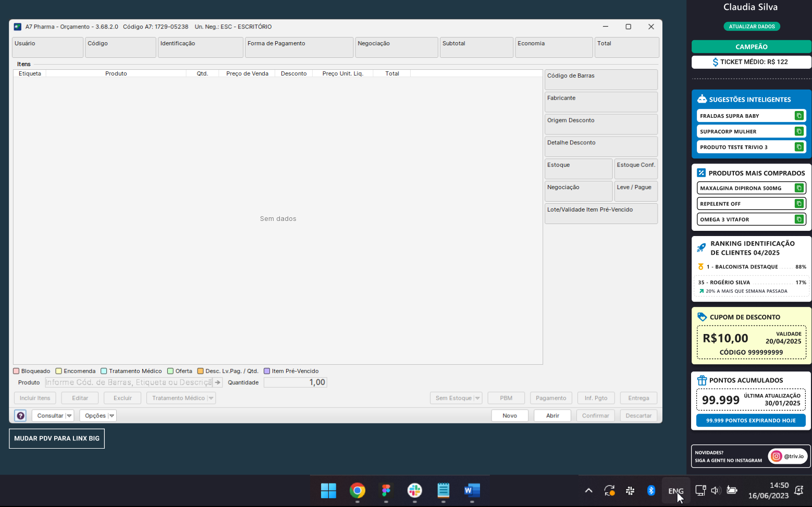The height and width of the screenshot is (507, 812).
Task: Open Microsoft Word from the taskbar
Action: click(472, 491)
